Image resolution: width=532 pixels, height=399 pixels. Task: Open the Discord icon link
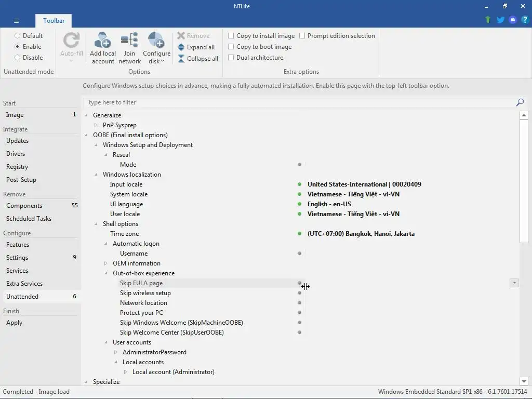tap(513, 20)
